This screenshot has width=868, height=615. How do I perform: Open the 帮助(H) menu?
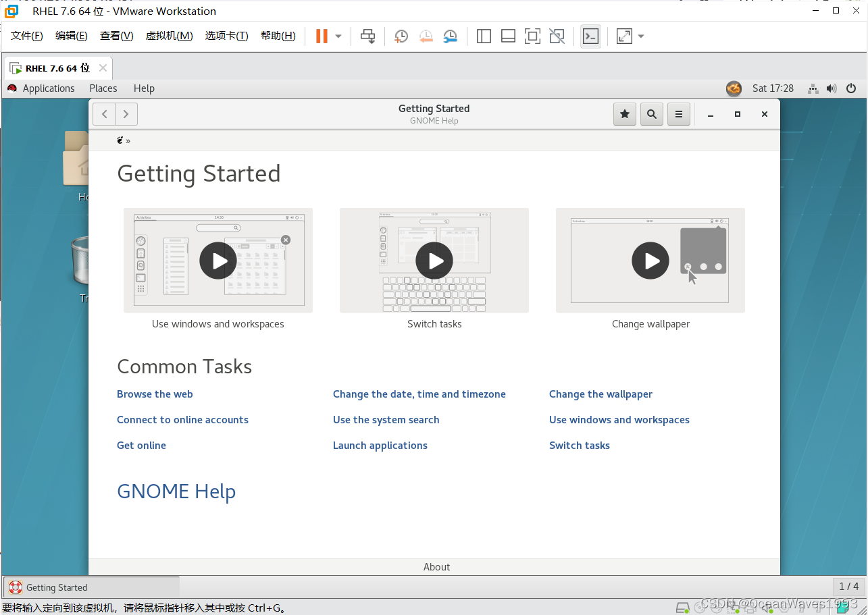(x=278, y=36)
